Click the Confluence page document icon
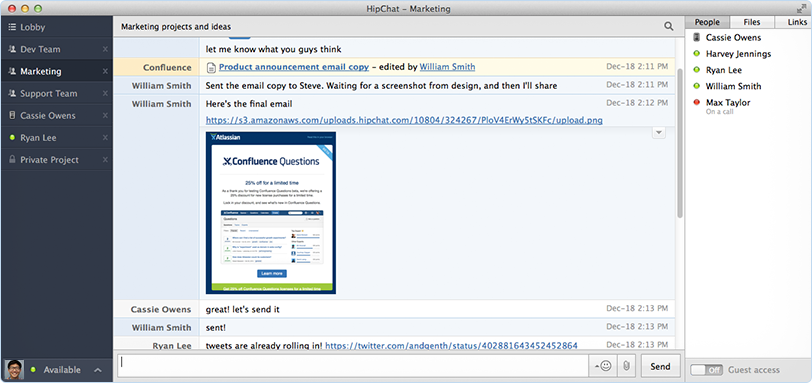 pos(211,67)
